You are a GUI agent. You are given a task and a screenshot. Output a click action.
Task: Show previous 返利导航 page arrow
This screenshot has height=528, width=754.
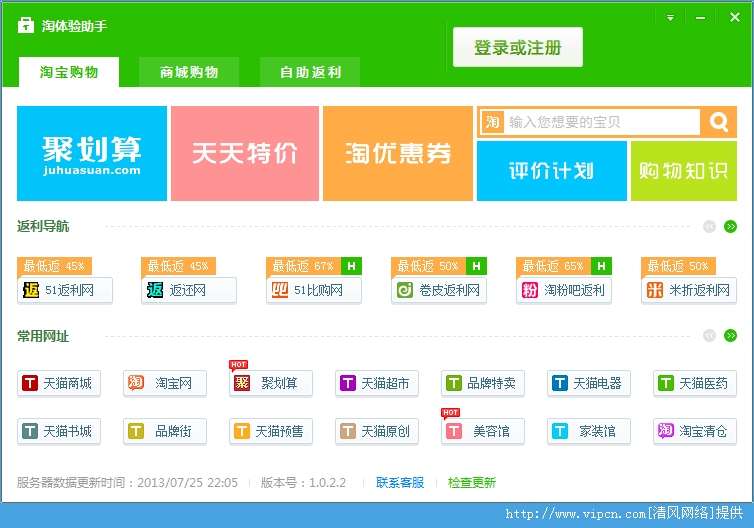coord(709,226)
